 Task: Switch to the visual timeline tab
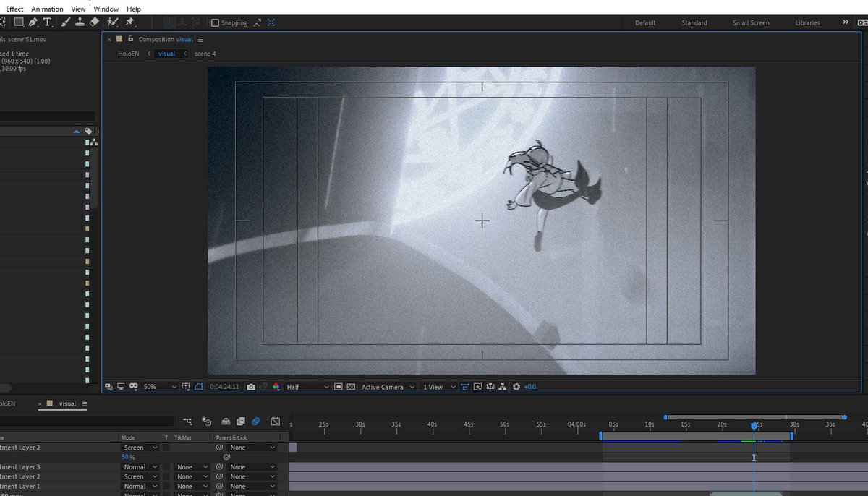pos(67,404)
